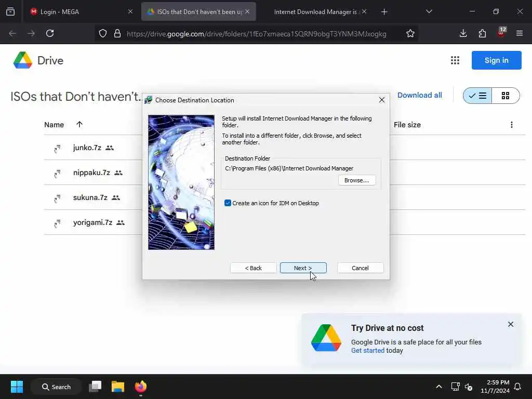The width and height of the screenshot is (532, 399).
Task: Click the muted volume tray icon
Action: pos(469,387)
